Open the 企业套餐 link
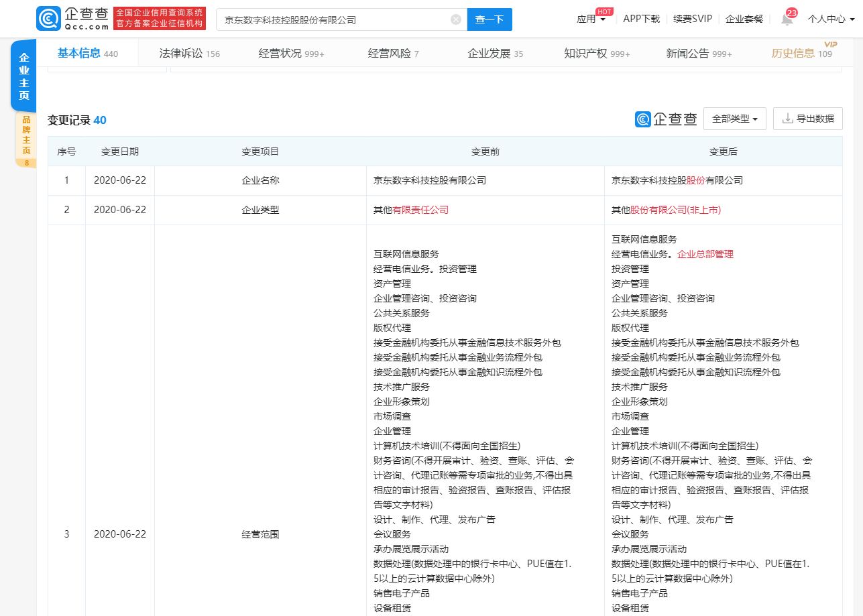Viewport: 863px width, 616px height. point(744,19)
